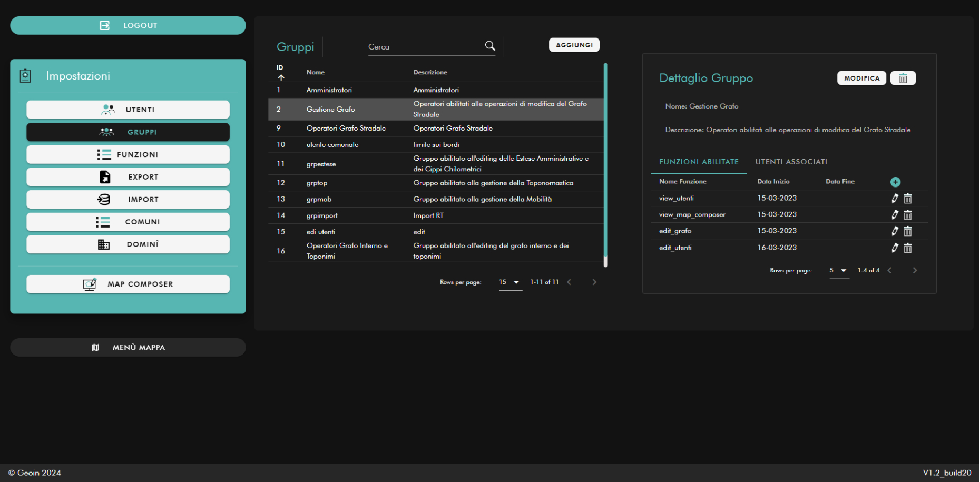Viewport: 980px width, 482px height.
Task: Edit the edit_utenti function pencil icon
Action: [895, 248]
